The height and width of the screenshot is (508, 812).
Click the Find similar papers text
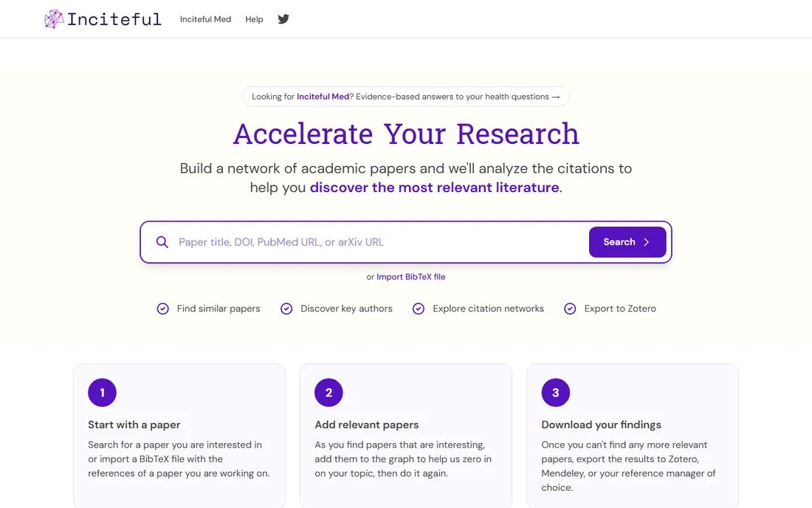(x=219, y=309)
